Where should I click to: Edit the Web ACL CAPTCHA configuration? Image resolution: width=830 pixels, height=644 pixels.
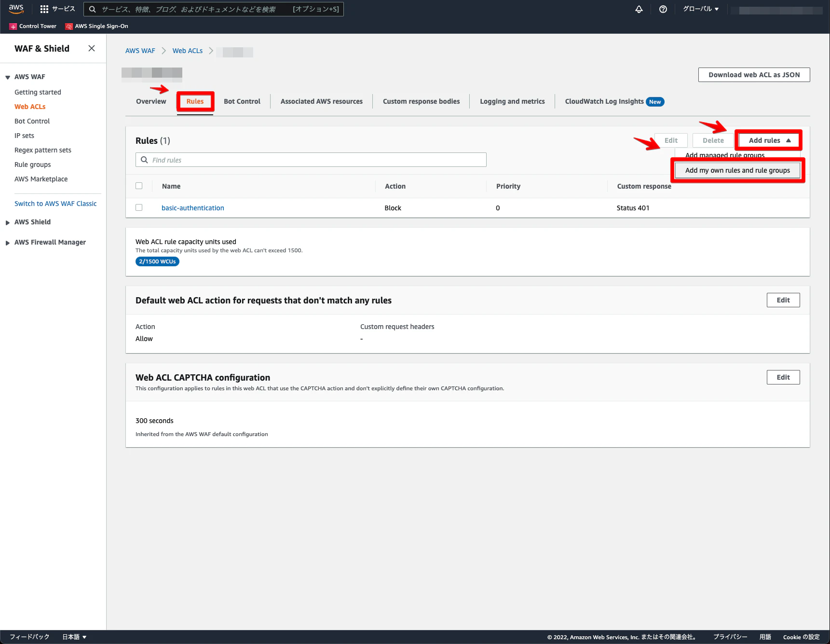click(783, 377)
